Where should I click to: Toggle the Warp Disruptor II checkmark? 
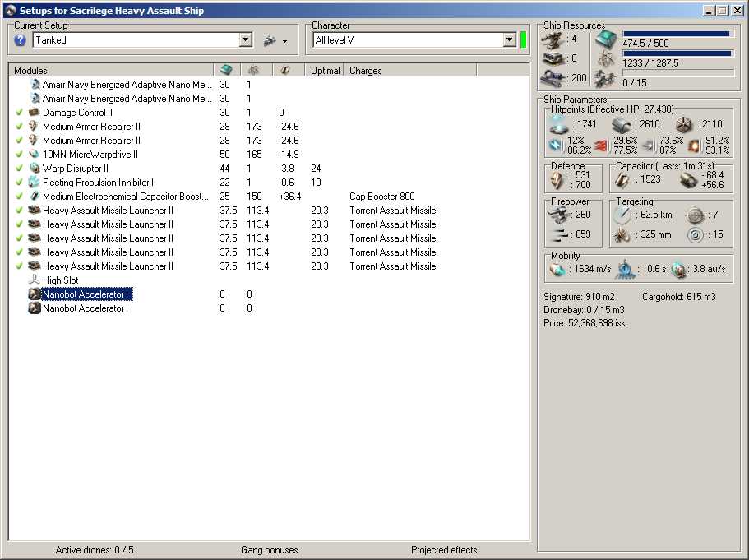[x=19, y=169]
